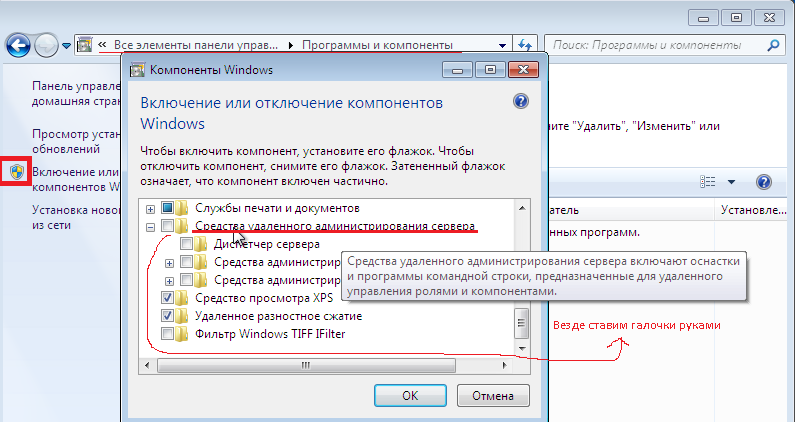This screenshot has width=795, height=422.
Task: Check Фильтр Windows TIFF IFilter checkbox
Action: click(167, 334)
